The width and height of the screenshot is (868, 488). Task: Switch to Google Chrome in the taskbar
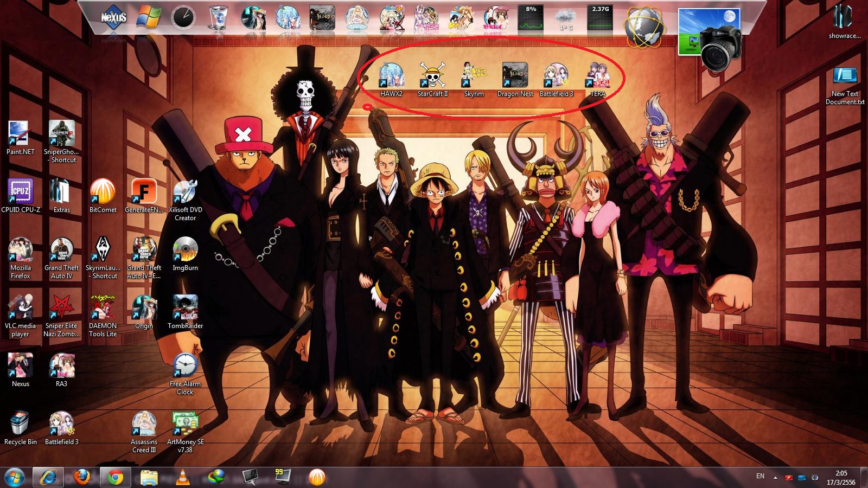[115, 477]
